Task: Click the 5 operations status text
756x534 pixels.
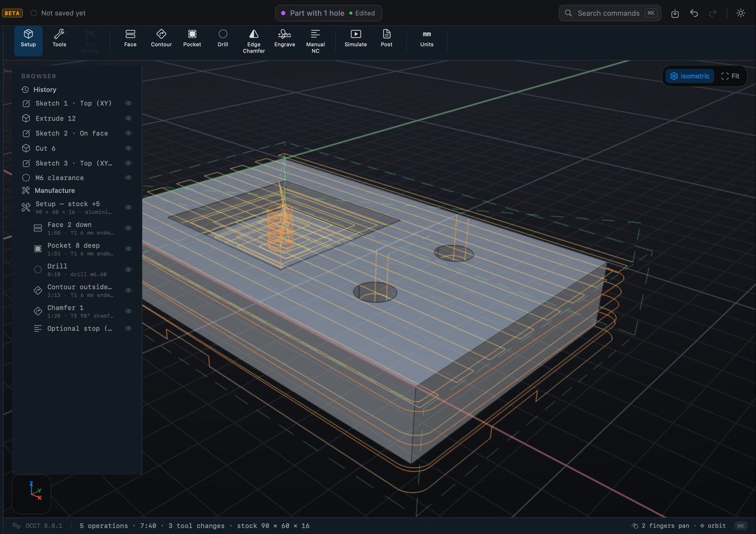Action: click(103, 525)
